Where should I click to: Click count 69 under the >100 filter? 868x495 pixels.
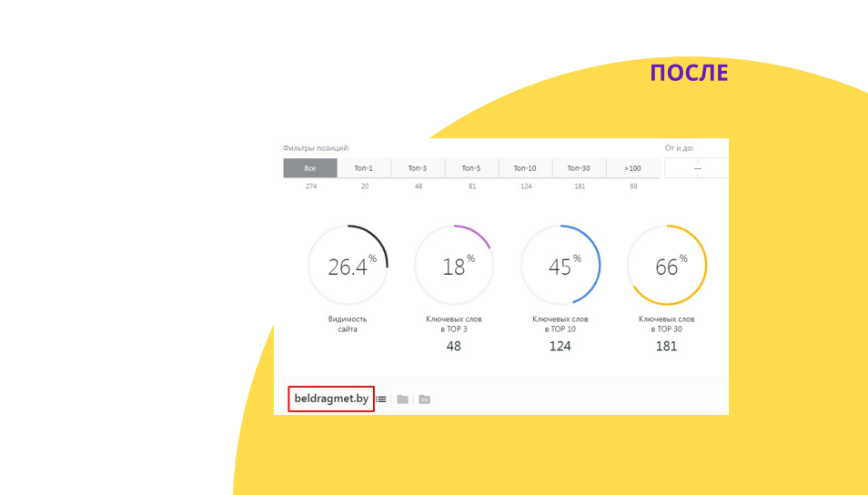[x=633, y=187]
